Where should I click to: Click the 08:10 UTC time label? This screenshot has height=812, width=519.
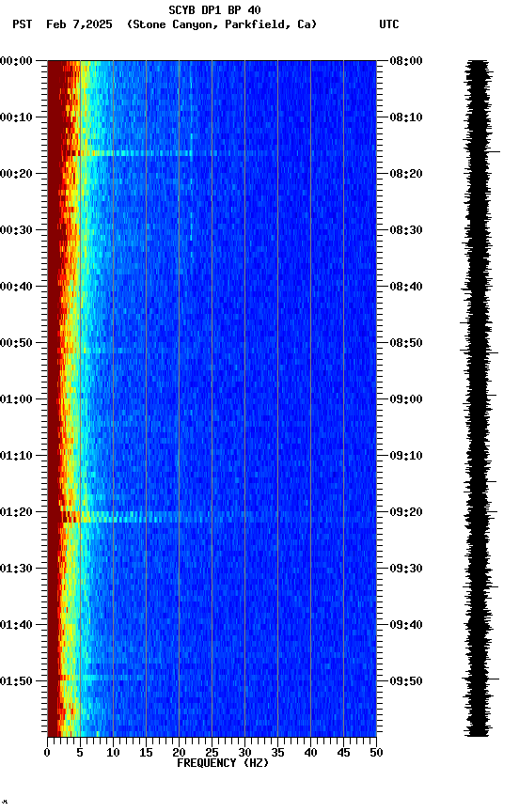[x=406, y=117]
